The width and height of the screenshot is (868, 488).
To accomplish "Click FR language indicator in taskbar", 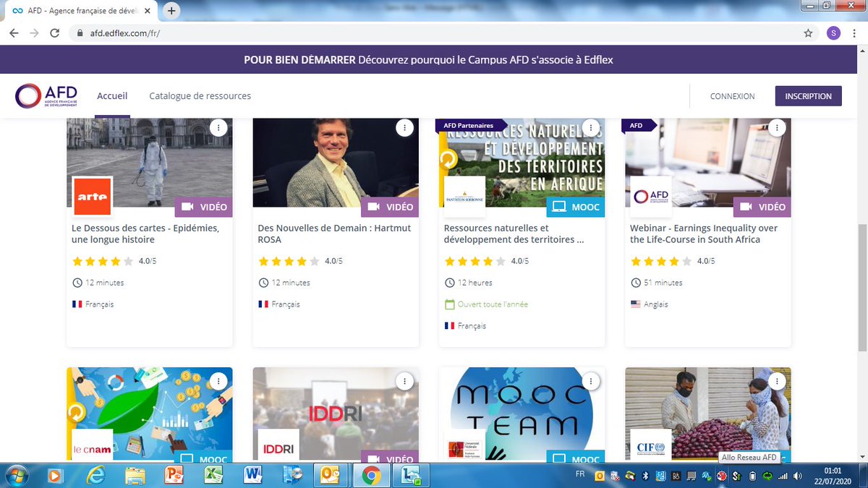I will [580, 474].
